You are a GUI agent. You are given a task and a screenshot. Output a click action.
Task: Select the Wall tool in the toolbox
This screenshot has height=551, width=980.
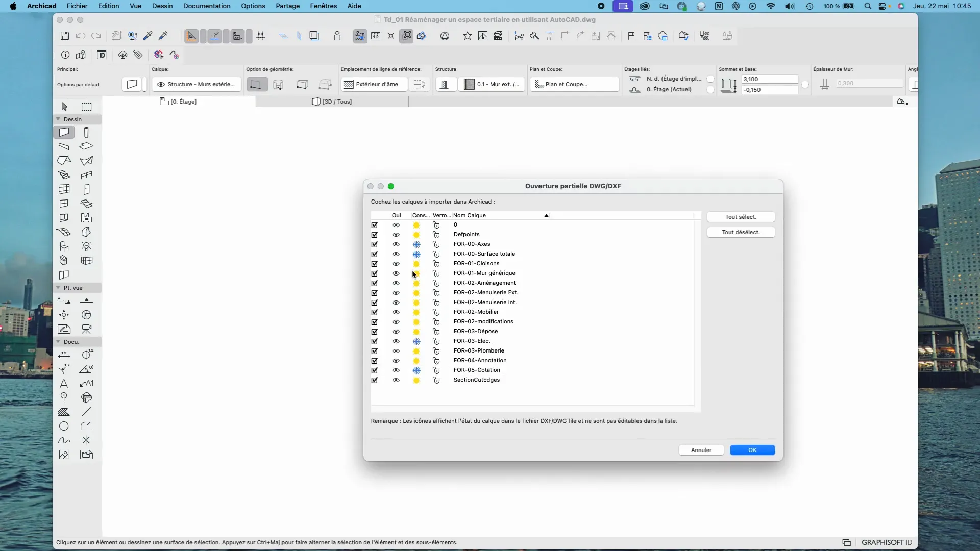(x=64, y=133)
